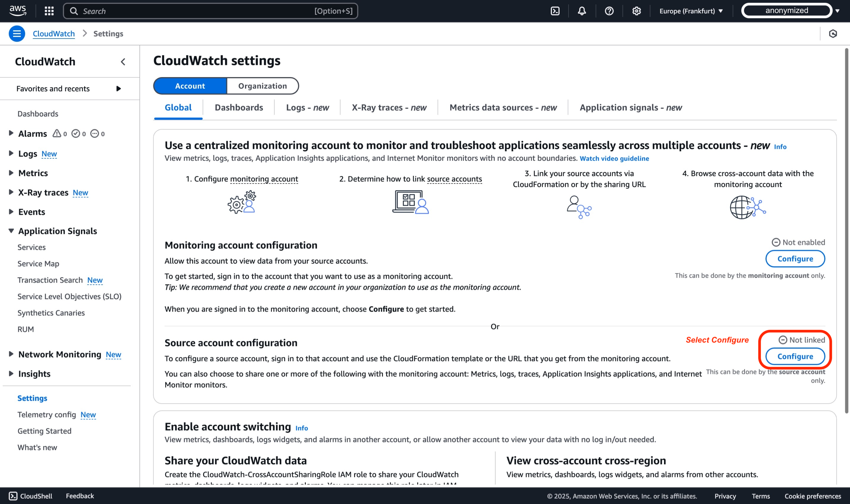
Task: Expand Favorites and recents
Action: click(69, 89)
